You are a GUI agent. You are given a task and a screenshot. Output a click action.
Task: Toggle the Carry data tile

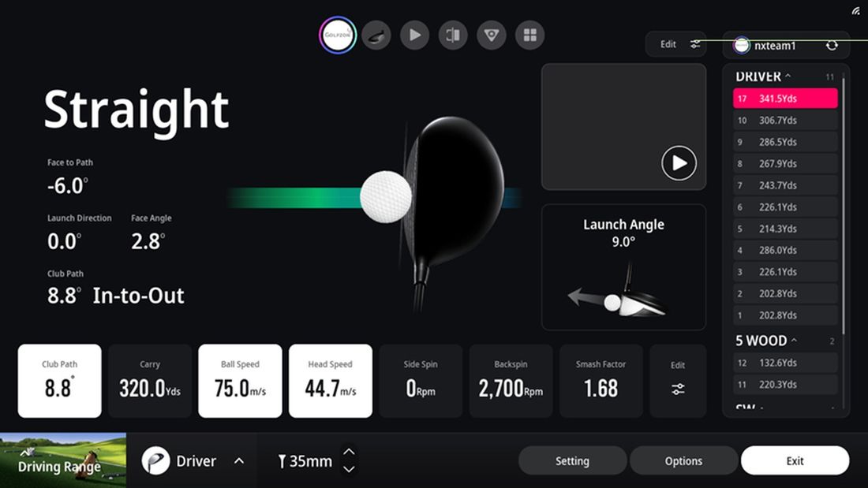point(150,381)
